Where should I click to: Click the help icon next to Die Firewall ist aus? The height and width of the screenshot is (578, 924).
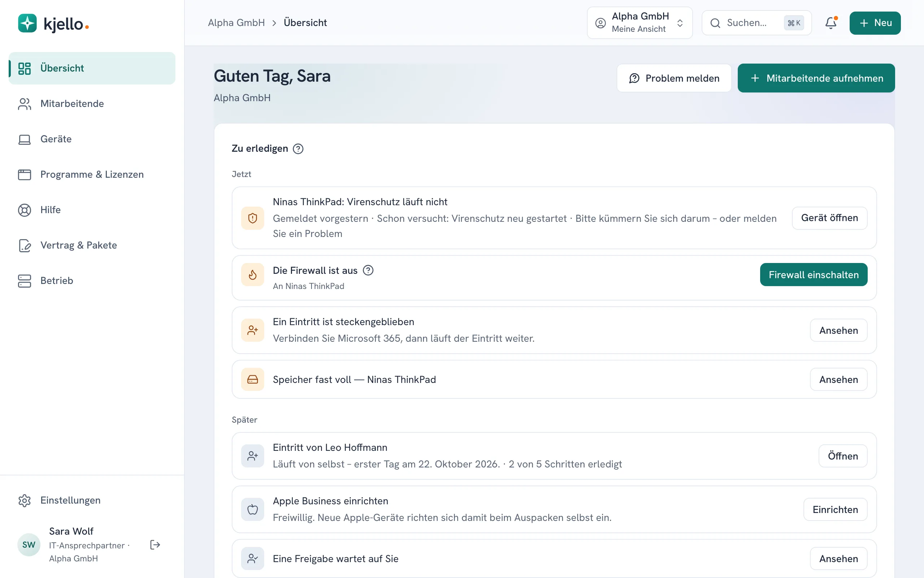click(x=368, y=270)
